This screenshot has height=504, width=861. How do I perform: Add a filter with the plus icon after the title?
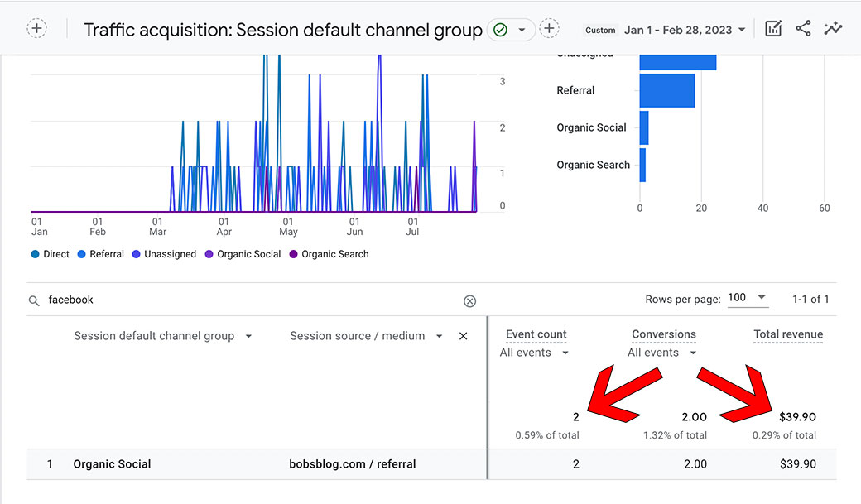(549, 28)
